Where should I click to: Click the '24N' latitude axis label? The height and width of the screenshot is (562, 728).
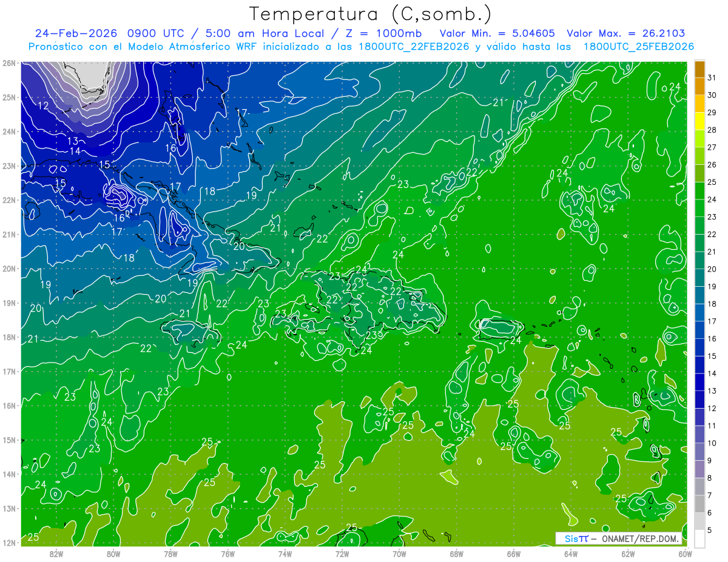pos(8,132)
